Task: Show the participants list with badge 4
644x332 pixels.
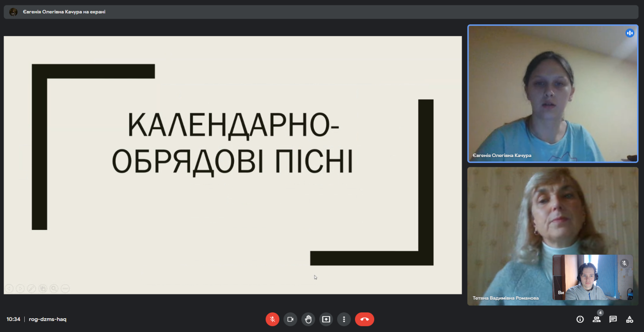Action: click(596, 319)
